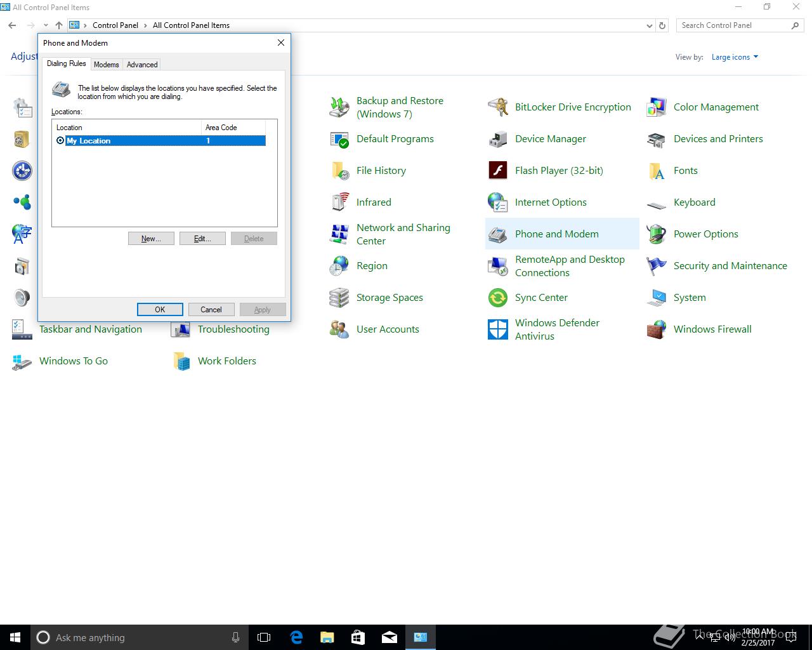Select the My Location radio button
The height and width of the screenshot is (650, 812).
click(60, 140)
